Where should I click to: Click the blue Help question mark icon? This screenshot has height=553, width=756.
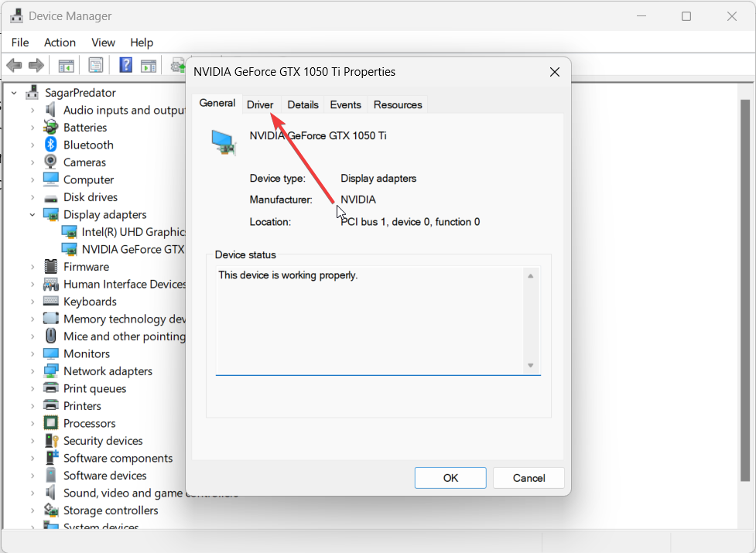(x=125, y=64)
